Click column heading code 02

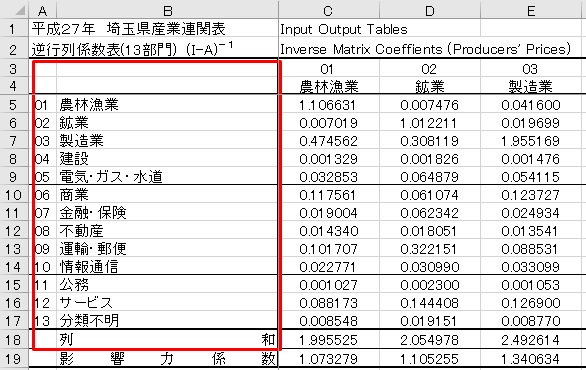click(x=429, y=69)
